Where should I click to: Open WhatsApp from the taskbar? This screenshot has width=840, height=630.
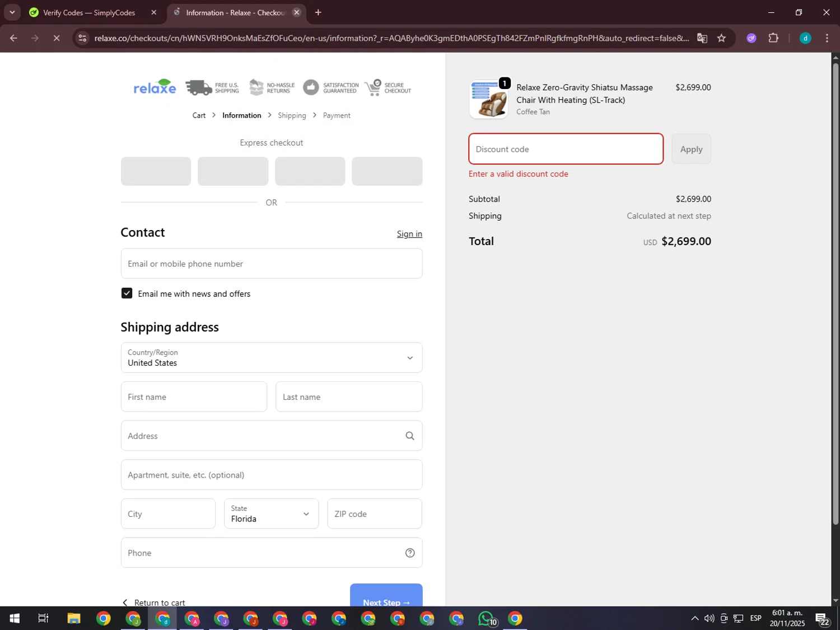(486, 618)
